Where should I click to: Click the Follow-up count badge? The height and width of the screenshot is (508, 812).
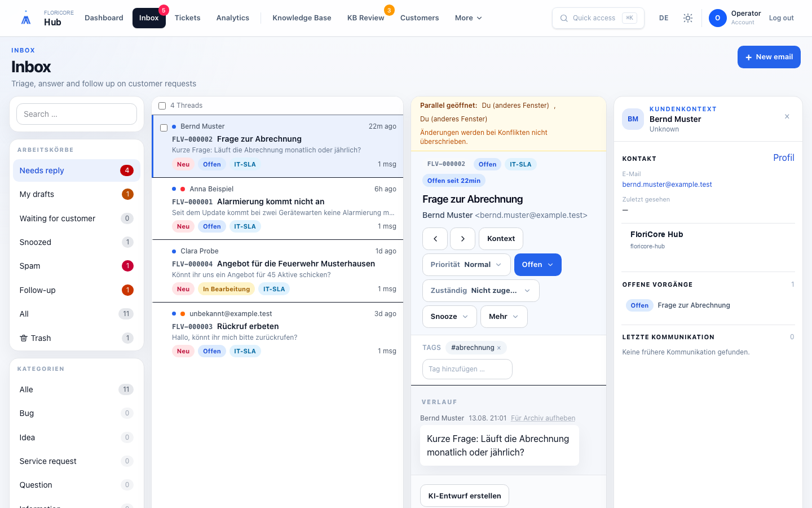[x=127, y=290]
